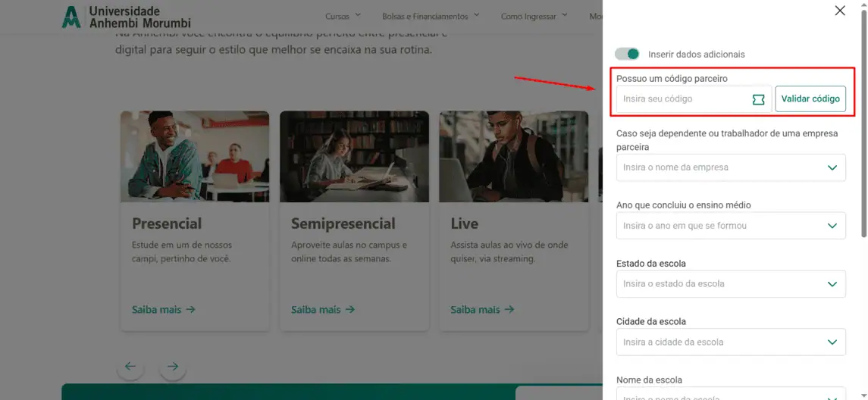The height and width of the screenshot is (400, 868).
Task: Click the Semipresencial card heading
Action: tap(343, 223)
